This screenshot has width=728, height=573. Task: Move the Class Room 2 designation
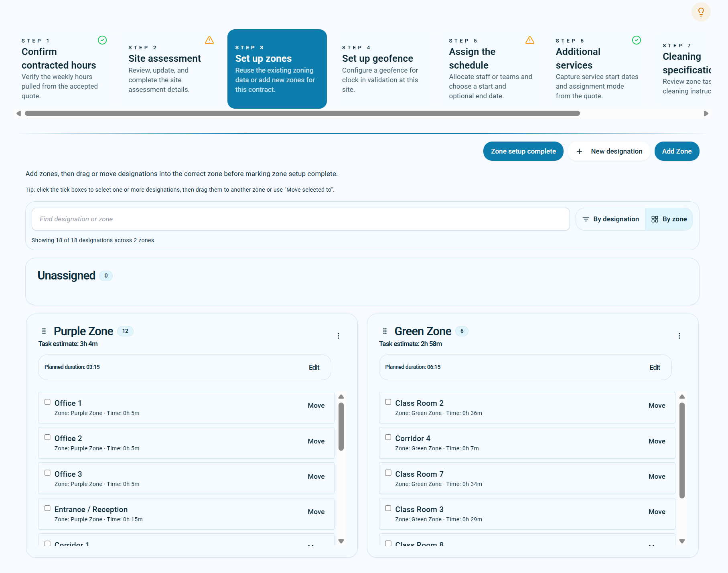(657, 406)
